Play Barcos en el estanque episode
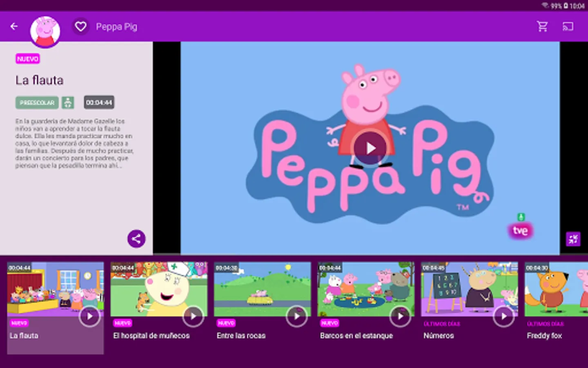Viewport: 588px width, 368px height. click(x=400, y=316)
